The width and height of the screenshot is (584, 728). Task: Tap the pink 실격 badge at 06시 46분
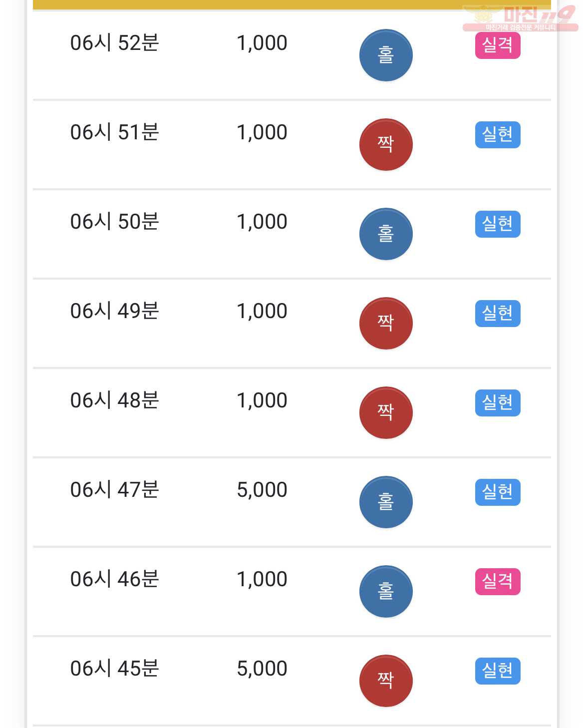498,582
